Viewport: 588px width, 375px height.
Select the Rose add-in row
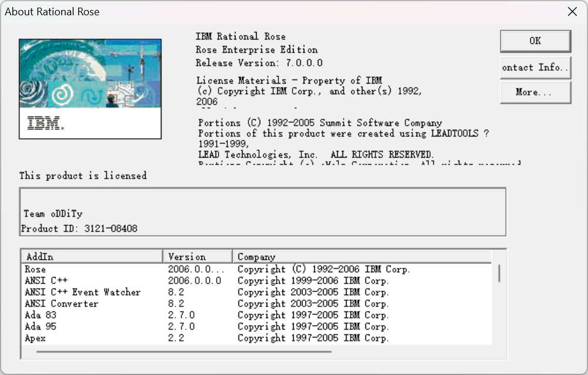257,269
